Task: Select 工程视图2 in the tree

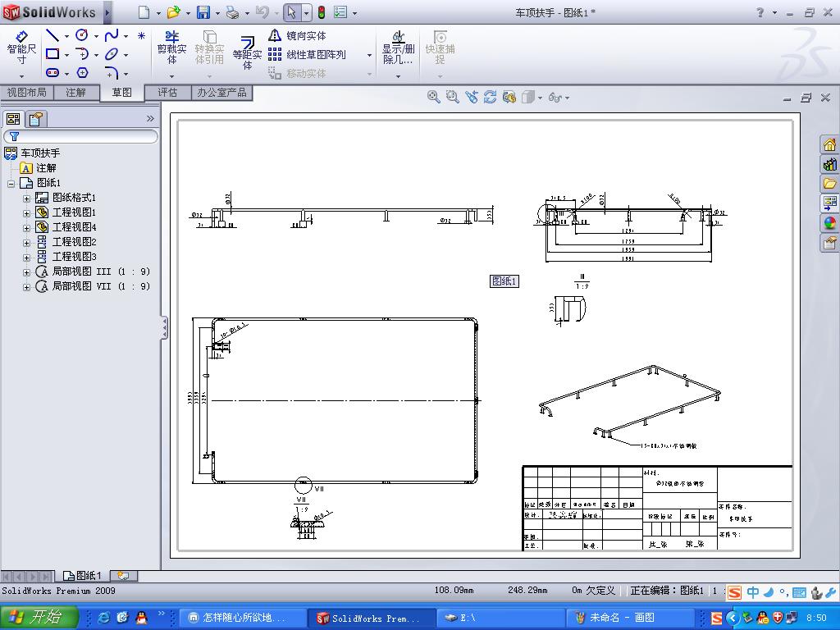Action: pos(66,242)
